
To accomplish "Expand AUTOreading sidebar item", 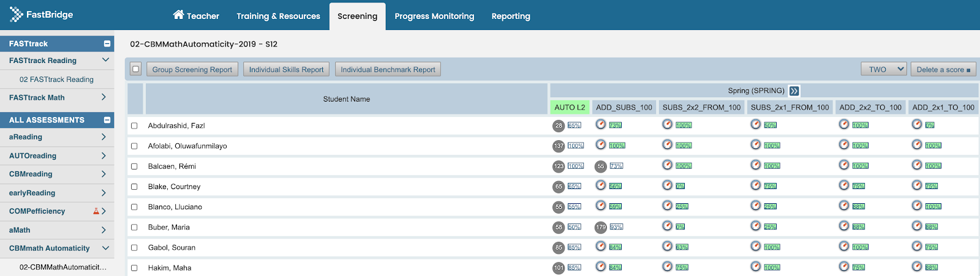I will click(104, 156).
